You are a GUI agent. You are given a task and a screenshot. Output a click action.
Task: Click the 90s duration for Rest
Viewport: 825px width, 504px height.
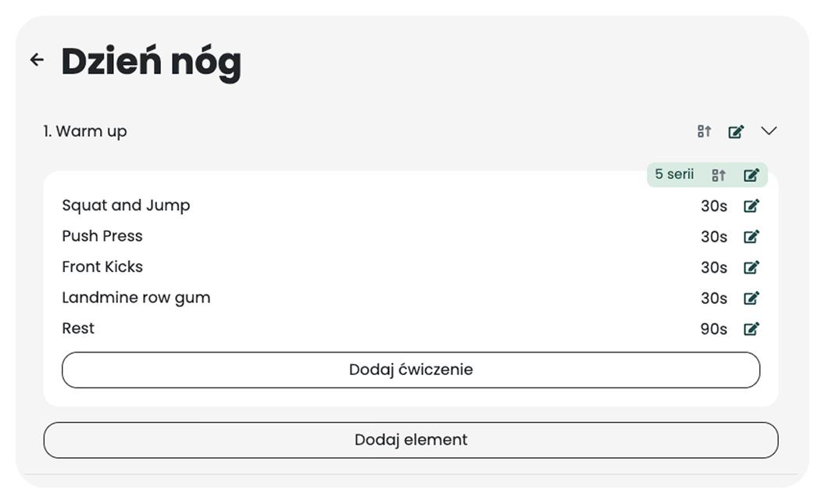[713, 329]
